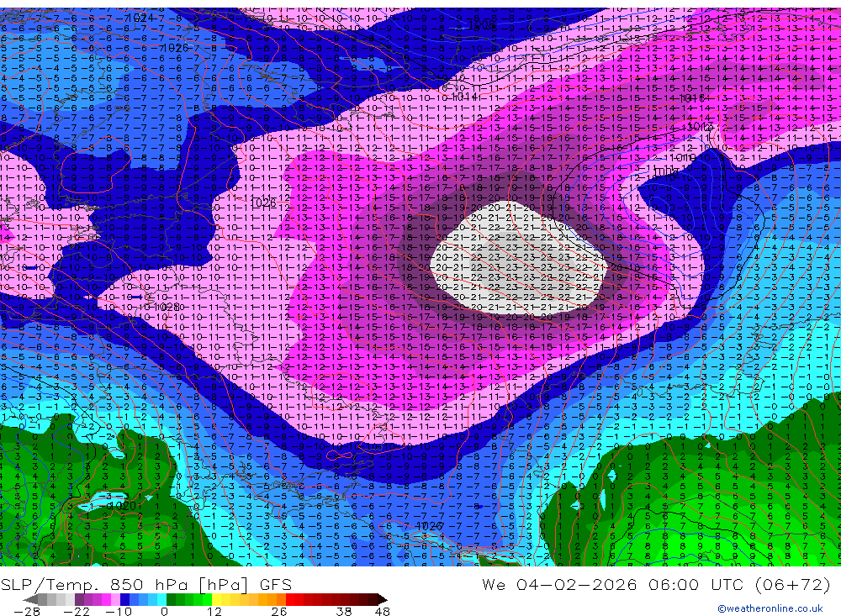Click the 1024 isobar label on the map

pos(140,18)
